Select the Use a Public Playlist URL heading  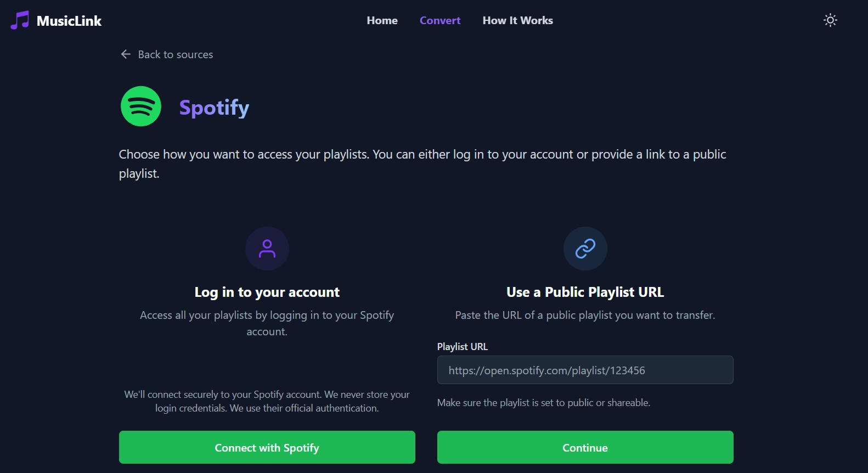tap(585, 292)
